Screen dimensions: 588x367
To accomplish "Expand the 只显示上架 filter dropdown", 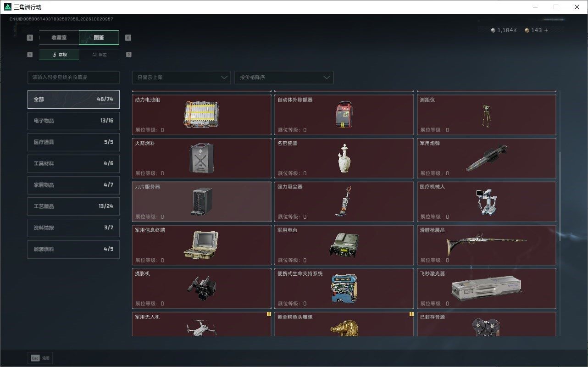I will [181, 78].
